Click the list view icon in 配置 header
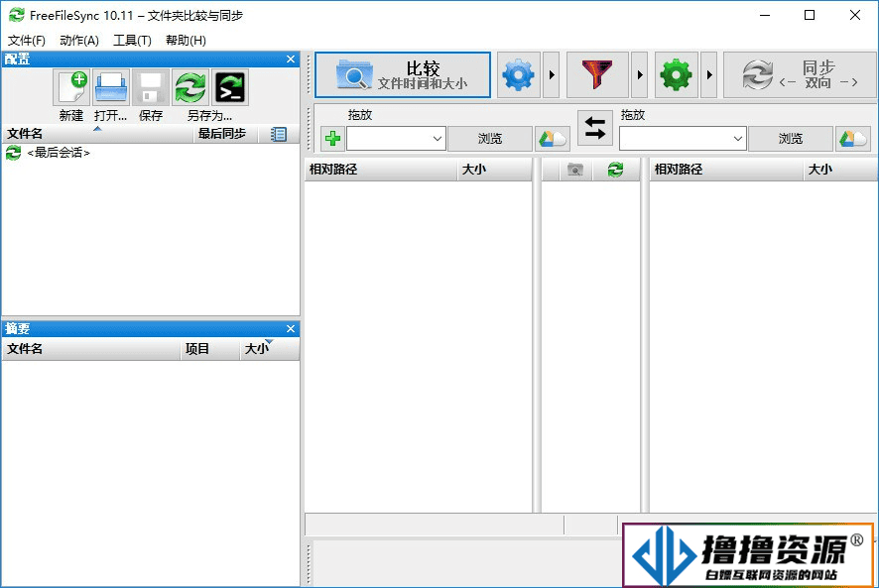The image size is (879, 588). [278, 134]
